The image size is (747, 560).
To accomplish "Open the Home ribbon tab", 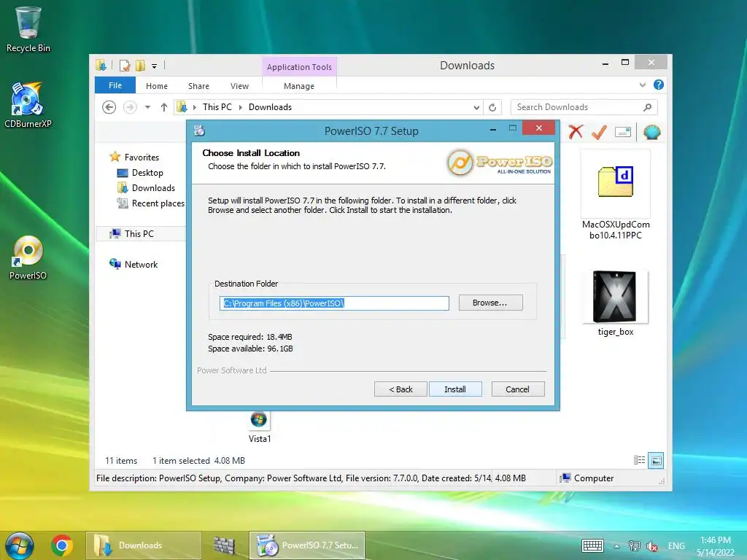I will click(157, 86).
